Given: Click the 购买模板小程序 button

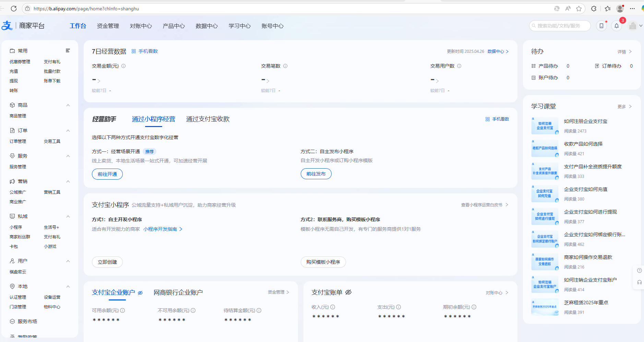Looking at the screenshot, I should (323, 262).
